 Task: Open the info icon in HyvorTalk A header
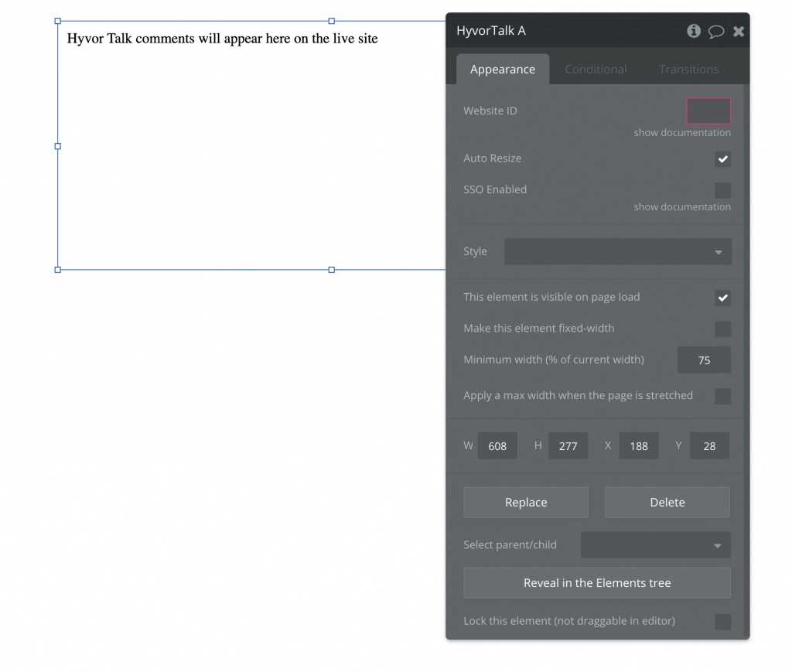click(x=694, y=31)
